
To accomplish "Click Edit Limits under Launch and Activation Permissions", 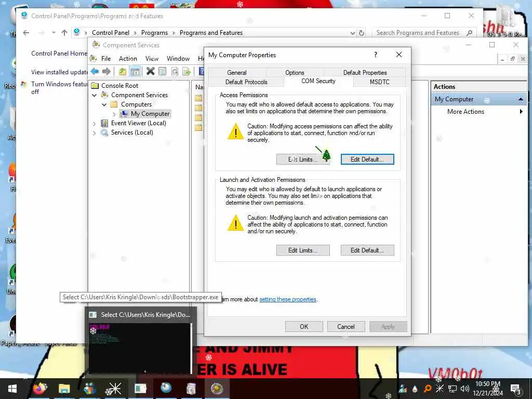I will (303, 250).
